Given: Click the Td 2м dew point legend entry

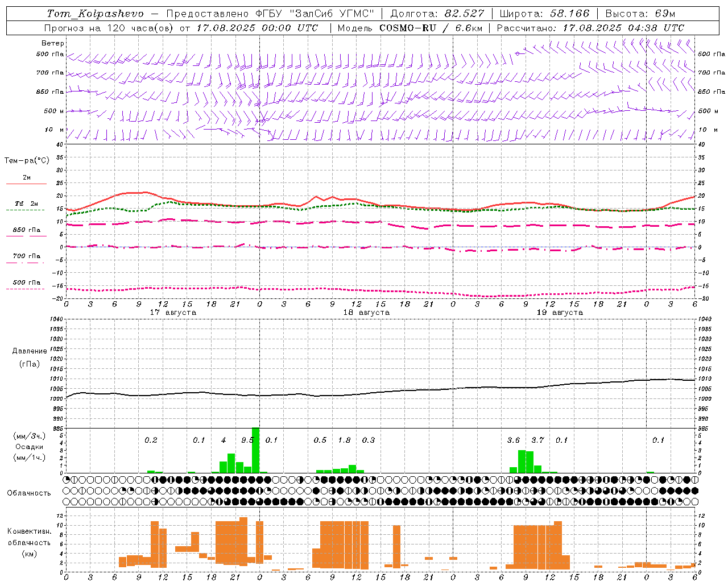Looking at the screenshot, I should click(27, 203).
